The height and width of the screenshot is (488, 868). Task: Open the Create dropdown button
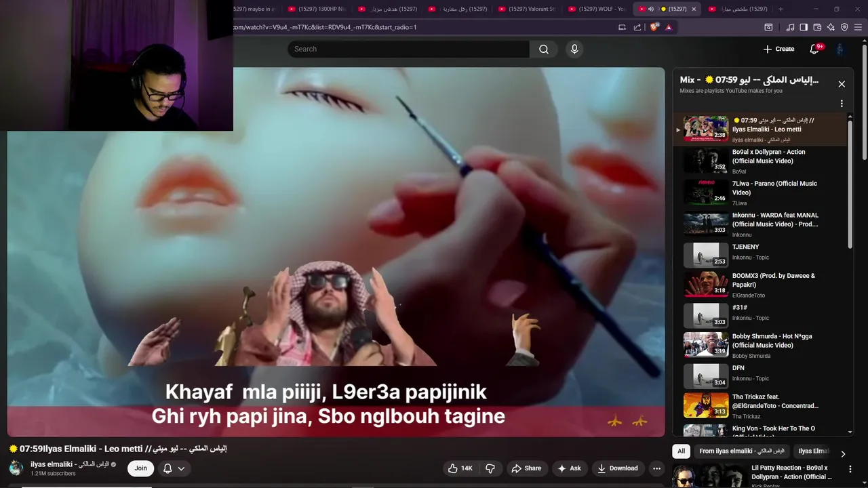(778, 49)
